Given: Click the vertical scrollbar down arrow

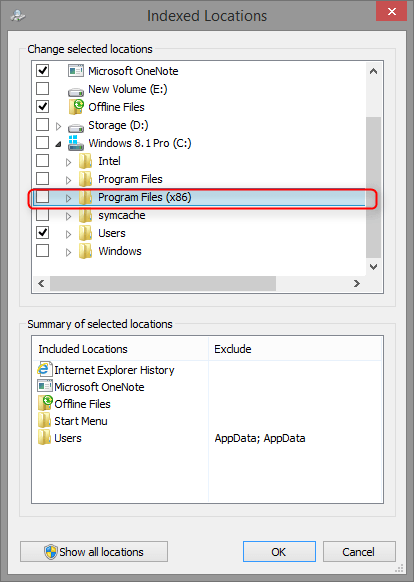Looking at the screenshot, I should (x=374, y=267).
